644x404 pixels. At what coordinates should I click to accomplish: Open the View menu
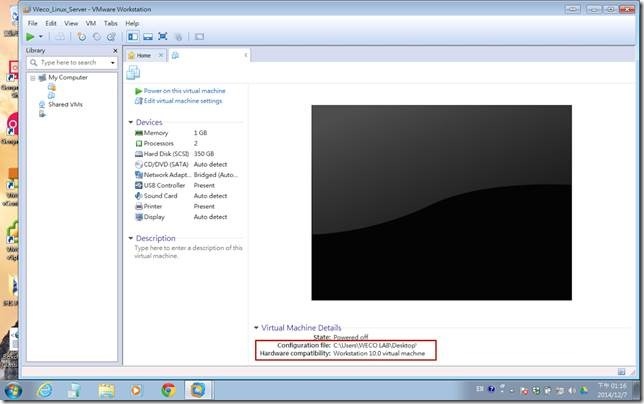tap(71, 23)
